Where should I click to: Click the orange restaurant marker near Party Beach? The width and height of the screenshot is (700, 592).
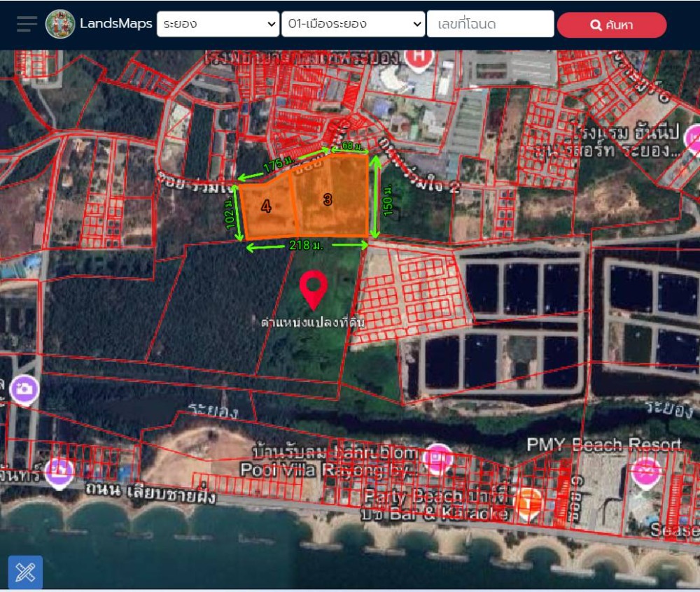527,502
